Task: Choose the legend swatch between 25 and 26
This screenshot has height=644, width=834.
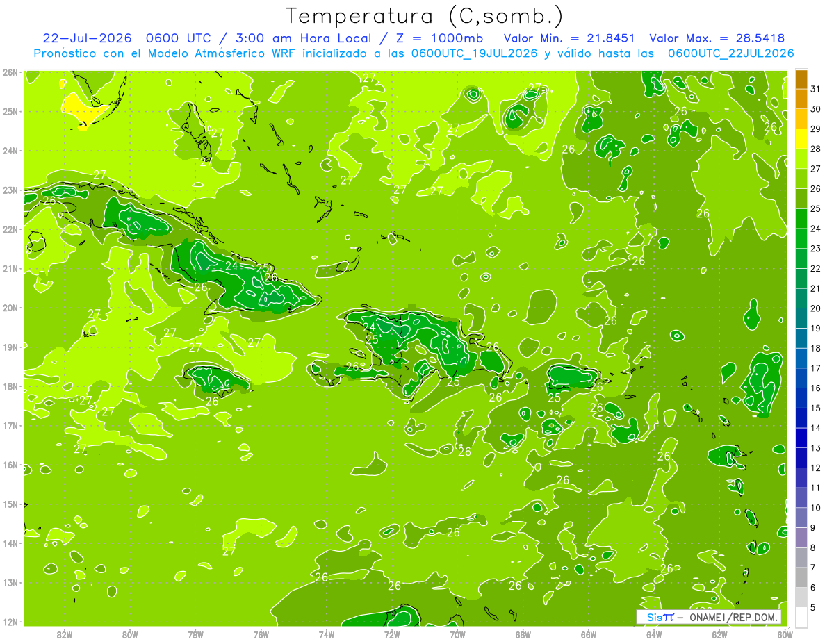Action: coord(801,198)
